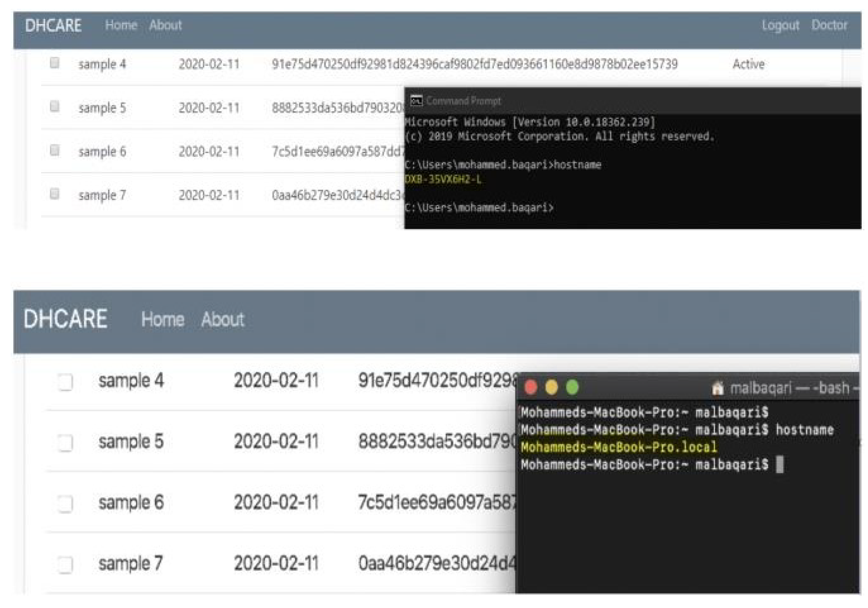The image size is (868, 608).
Task: Check the sample 4 checkbox in upper table
Action: [55, 62]
